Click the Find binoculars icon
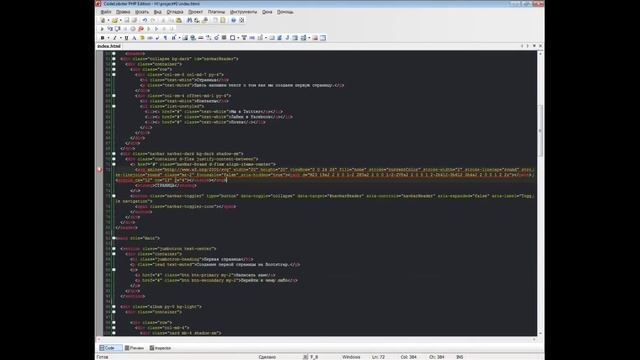The image size is (640, 360). tap(189, 20)
